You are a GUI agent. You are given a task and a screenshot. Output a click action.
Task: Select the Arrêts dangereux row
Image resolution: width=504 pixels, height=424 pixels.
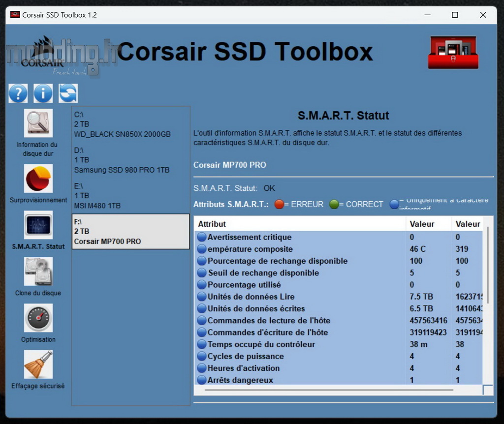[339, 380]
